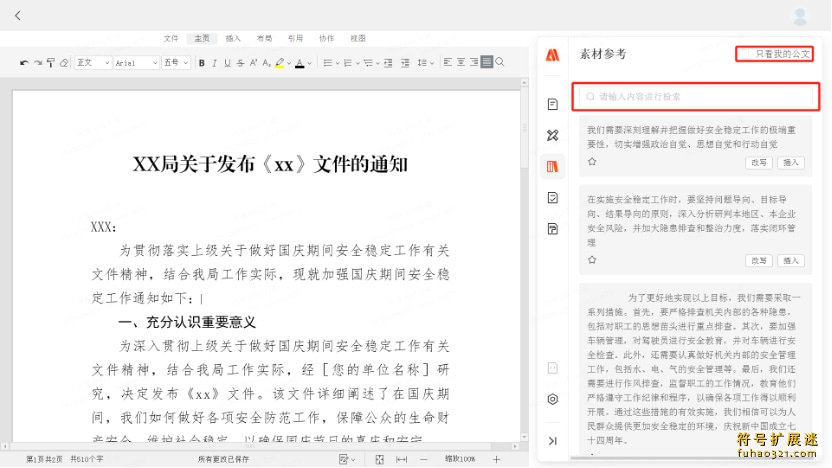The image size is (832, 468).
Task: Expand the bulleted list dropdown arrow
Action: tap(337, 63)
